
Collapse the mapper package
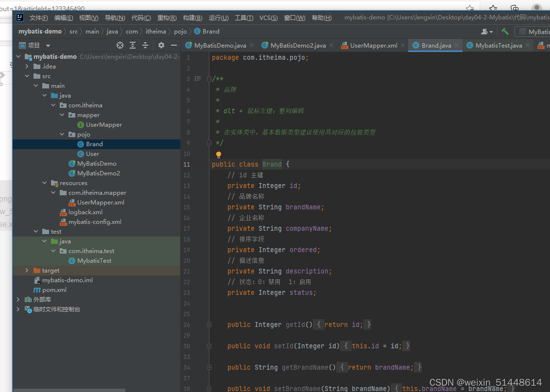(x=62, y=115)
